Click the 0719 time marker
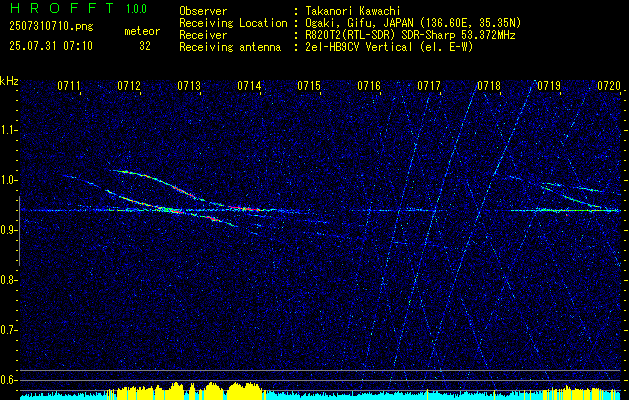Screen dimensions: 629x400 [x=549, y=86]
